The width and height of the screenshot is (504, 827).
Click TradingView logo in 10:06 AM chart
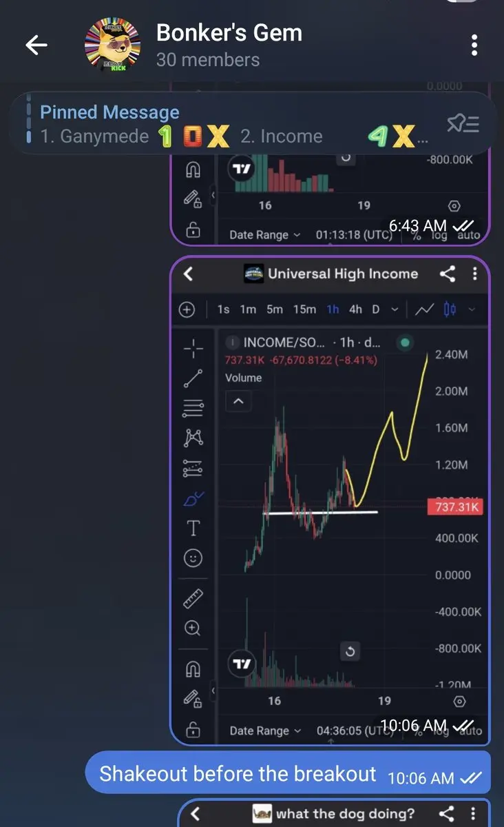[242, 664]
